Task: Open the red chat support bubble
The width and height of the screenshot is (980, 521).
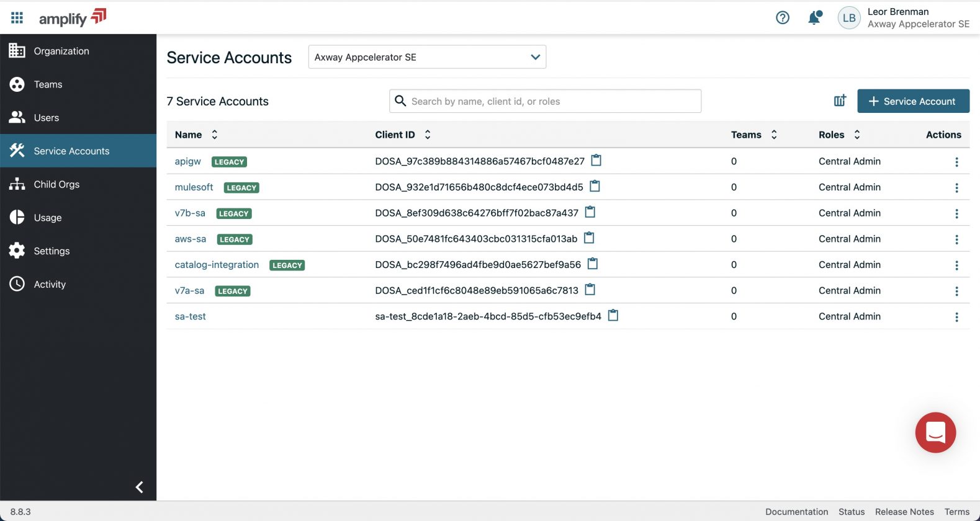Action: point(935,432)
